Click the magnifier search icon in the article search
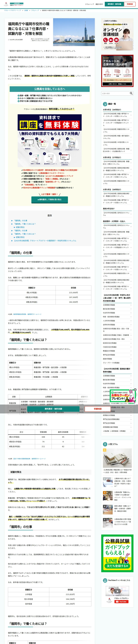The width and height of the screenshot is (138, 644). coord(131,93)
